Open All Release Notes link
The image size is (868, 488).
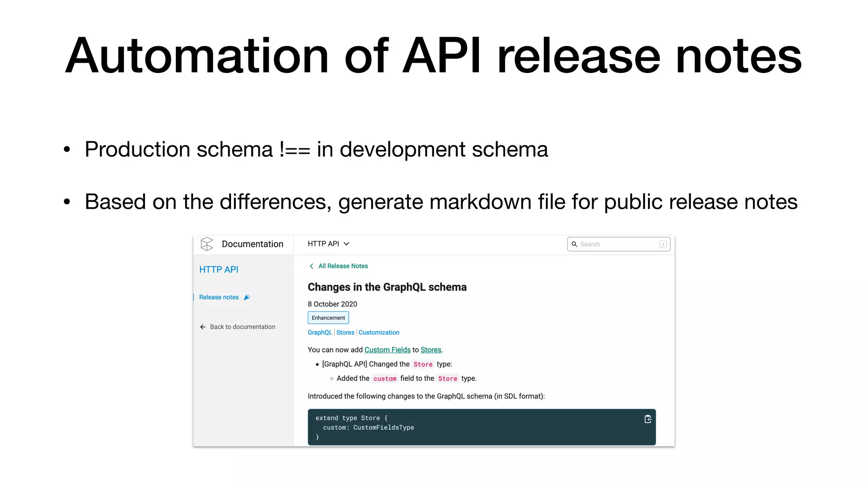pos(343,266)
